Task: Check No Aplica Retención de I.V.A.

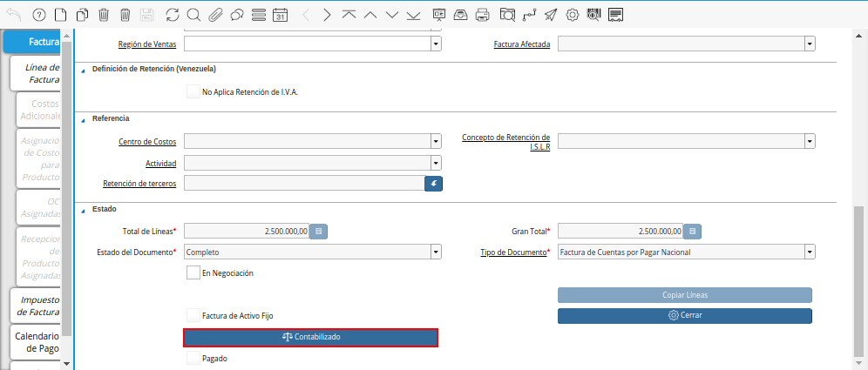Action: click(193, 92)
